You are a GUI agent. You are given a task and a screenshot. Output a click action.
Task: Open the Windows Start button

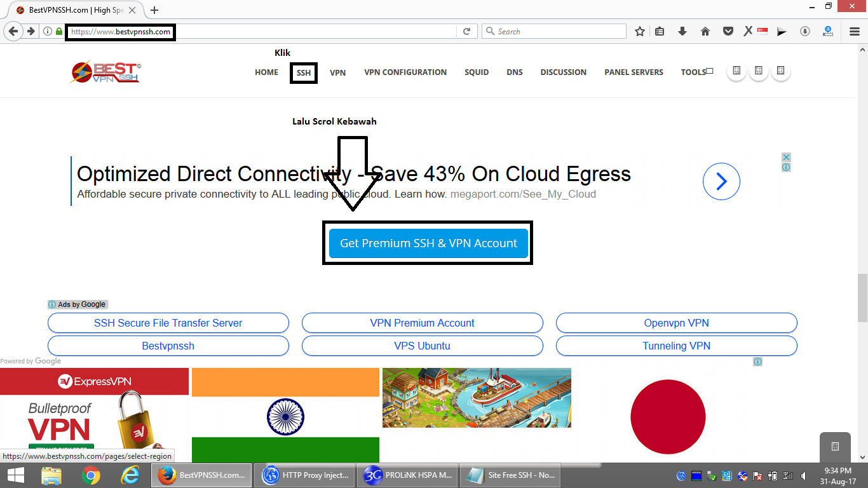[16, 475]
